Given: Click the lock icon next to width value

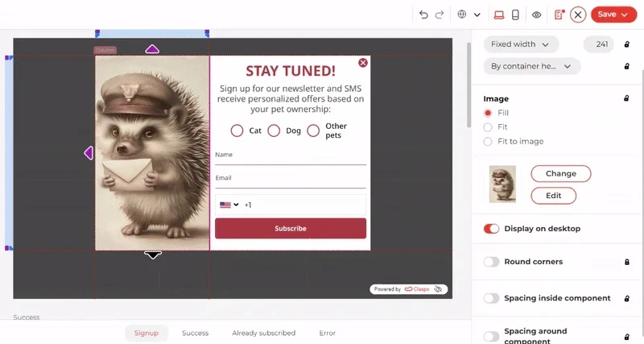Looking at the screenshot, I should coord(627,44).
